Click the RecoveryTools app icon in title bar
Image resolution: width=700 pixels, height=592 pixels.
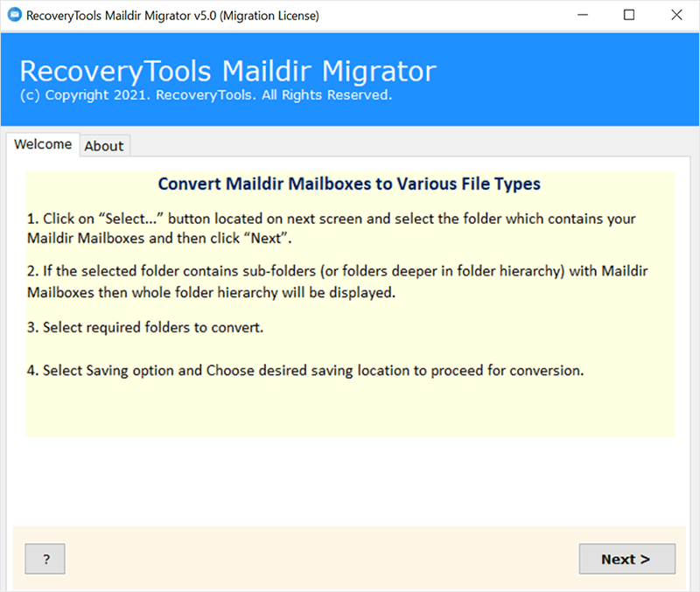coord(13,16)
